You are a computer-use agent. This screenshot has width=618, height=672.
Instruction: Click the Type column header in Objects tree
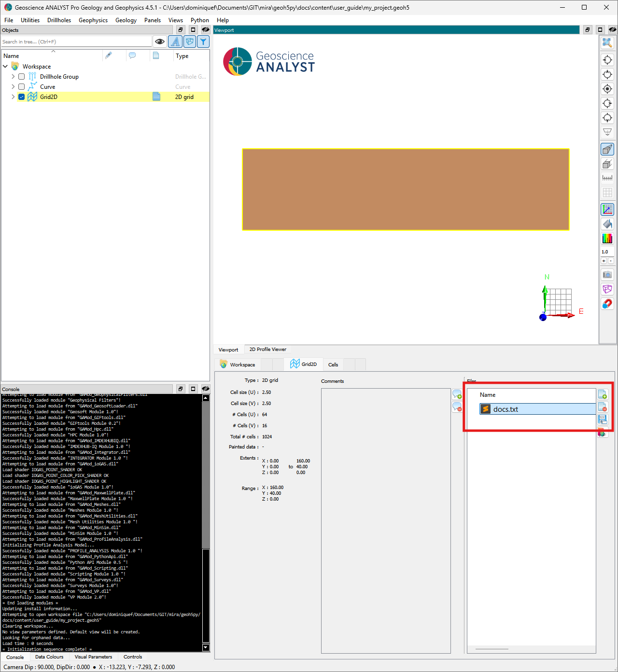(x=191, y=56)
